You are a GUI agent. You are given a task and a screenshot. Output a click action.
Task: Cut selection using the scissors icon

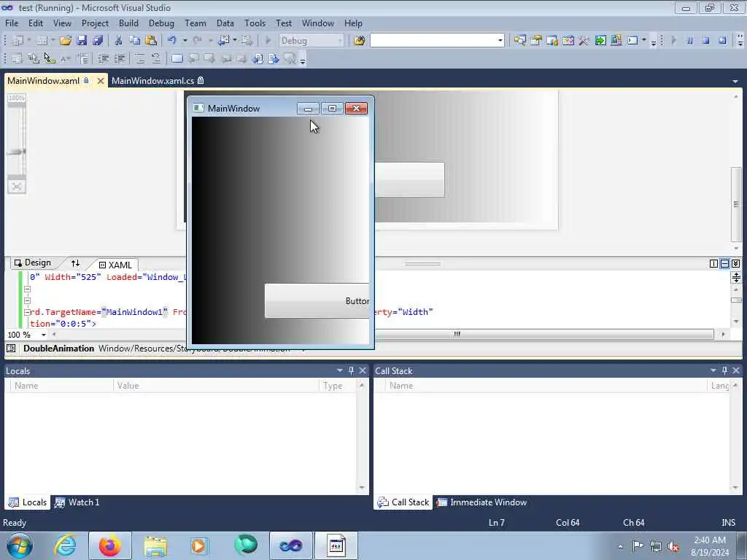[118, 41]
